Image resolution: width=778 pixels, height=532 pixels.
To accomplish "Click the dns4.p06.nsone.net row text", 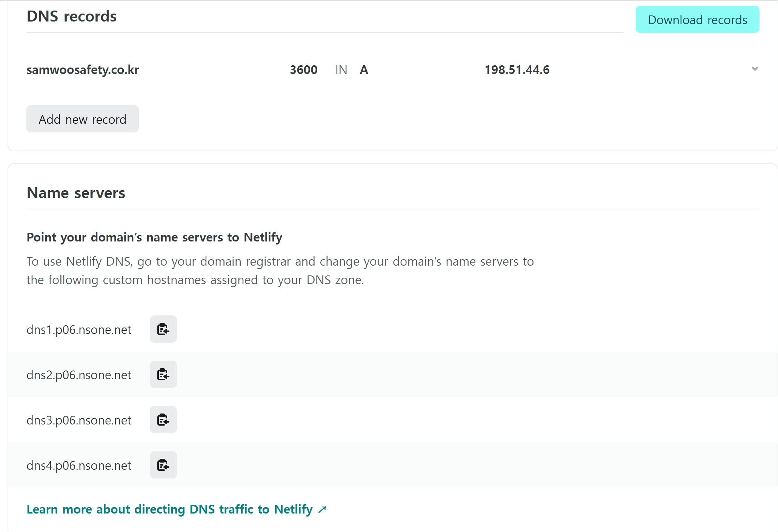I will (x=79, y=466).
